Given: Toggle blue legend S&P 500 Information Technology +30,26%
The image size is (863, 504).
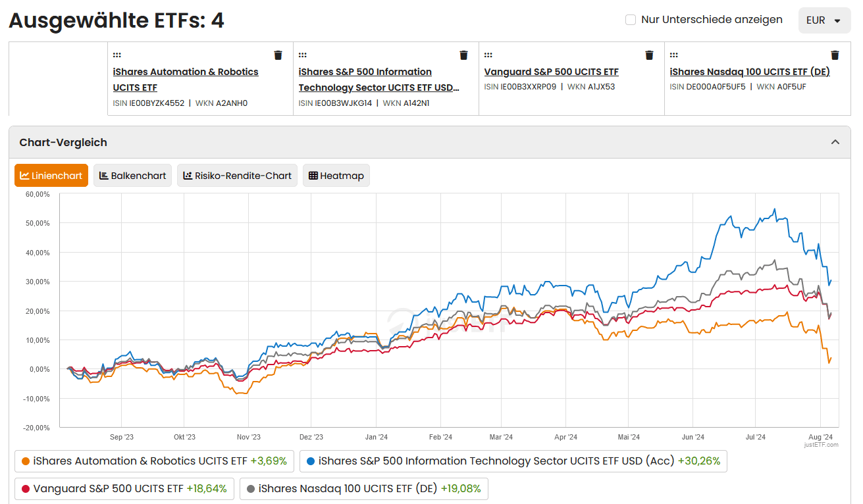Looking at the screenshot, I should [513, 461].
